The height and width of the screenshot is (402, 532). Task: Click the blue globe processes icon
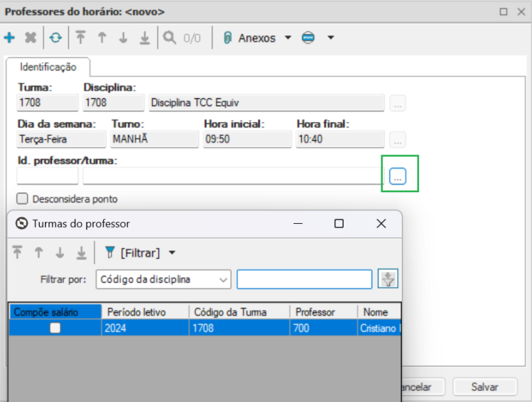pos(308,38)
